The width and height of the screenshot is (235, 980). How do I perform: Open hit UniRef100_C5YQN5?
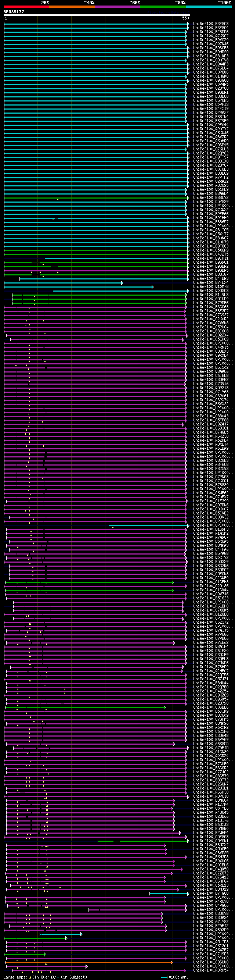click(x=211, y=101)
